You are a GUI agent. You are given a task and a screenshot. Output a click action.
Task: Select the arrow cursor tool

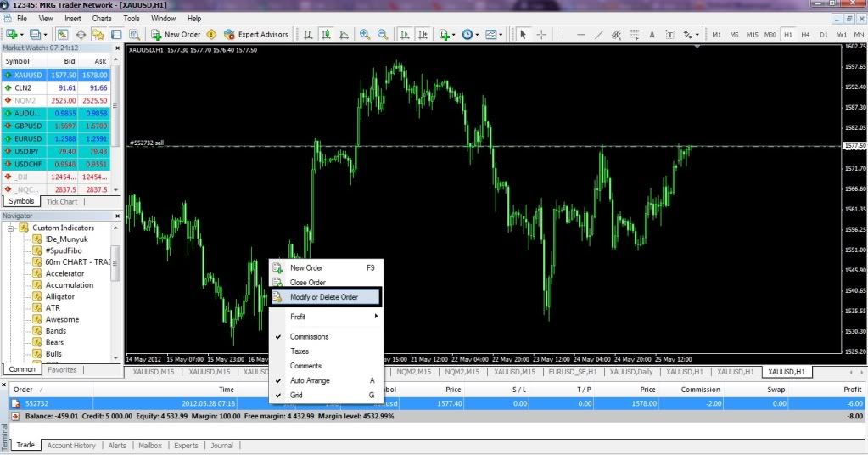(524, 34)
